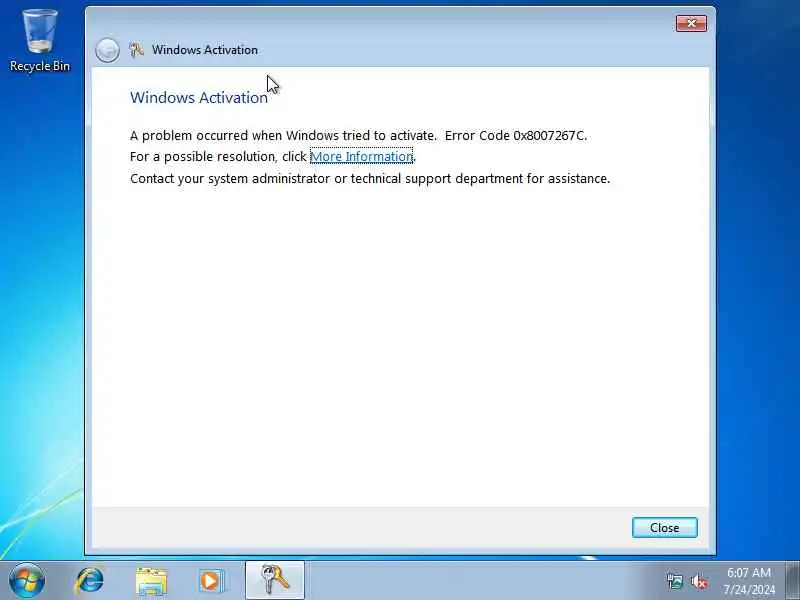
Task: Launch Windows Media Player from taskbar
Action: coord(211,581)
